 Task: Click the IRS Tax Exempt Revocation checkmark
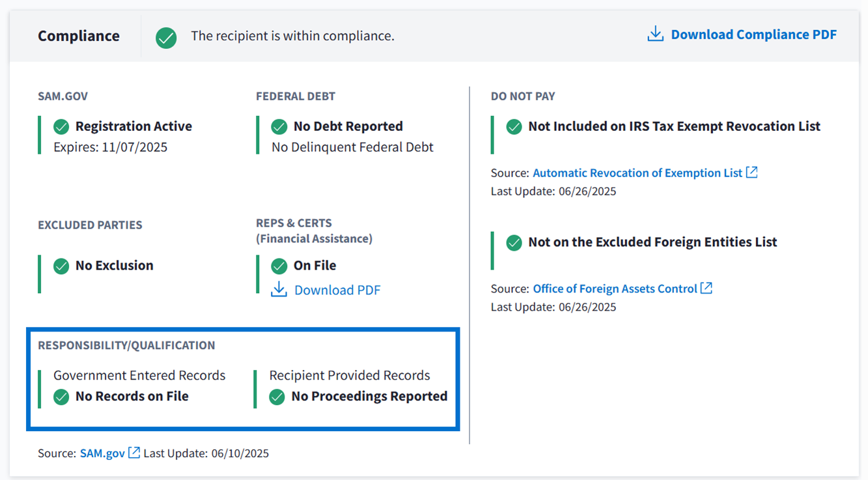(514, 127)
